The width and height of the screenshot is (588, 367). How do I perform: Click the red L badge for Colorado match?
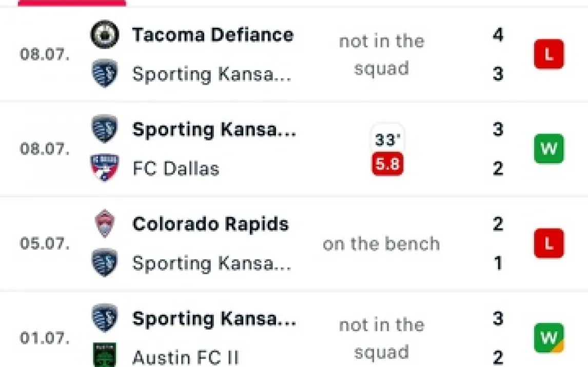coord(548,243)
